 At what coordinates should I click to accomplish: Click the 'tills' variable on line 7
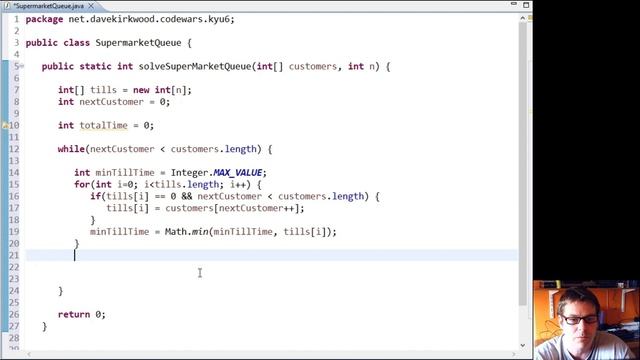(x=103, y=90)
